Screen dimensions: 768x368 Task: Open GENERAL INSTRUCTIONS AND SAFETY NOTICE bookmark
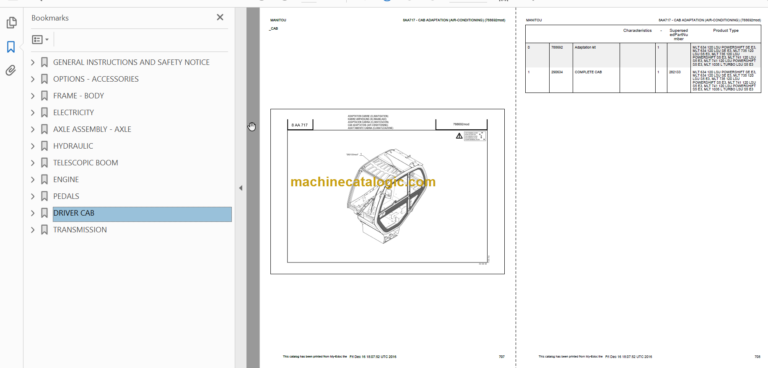tap(131, 62)
